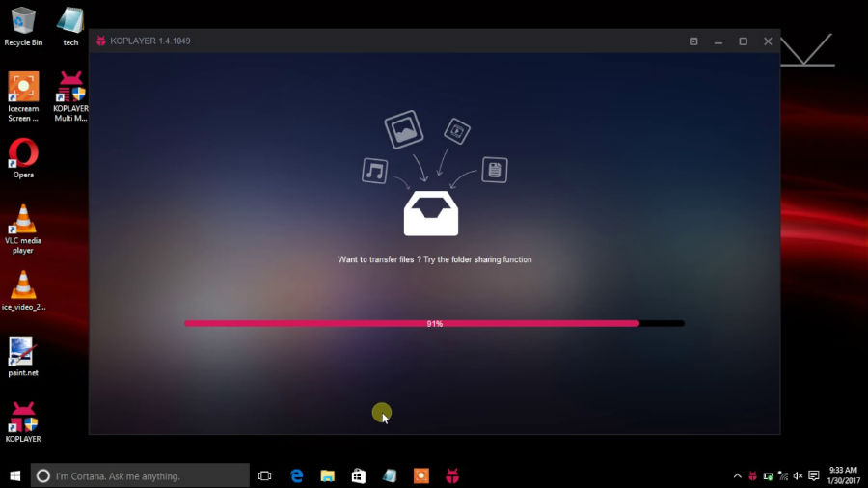
Task: Select the VLC media player desktop shortcut
Action: [x=23, y=227]
